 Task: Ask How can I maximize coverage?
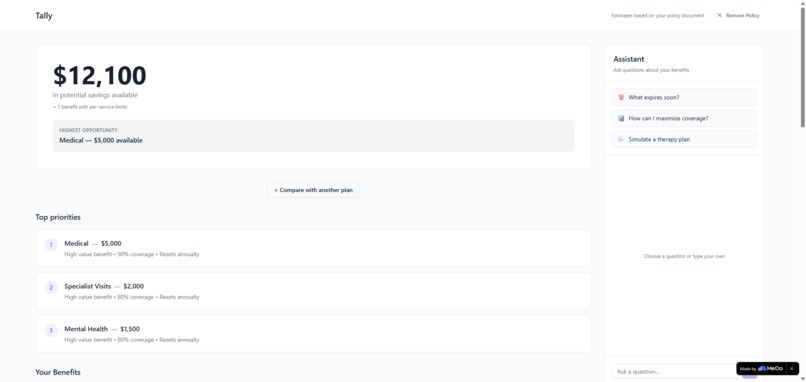685,118
